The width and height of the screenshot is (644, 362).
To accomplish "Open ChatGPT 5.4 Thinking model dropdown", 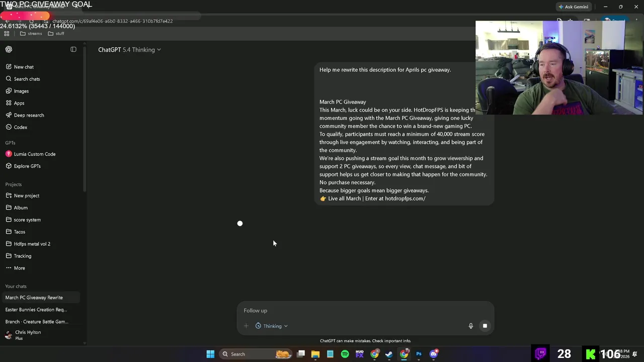I will coord(129,50).
